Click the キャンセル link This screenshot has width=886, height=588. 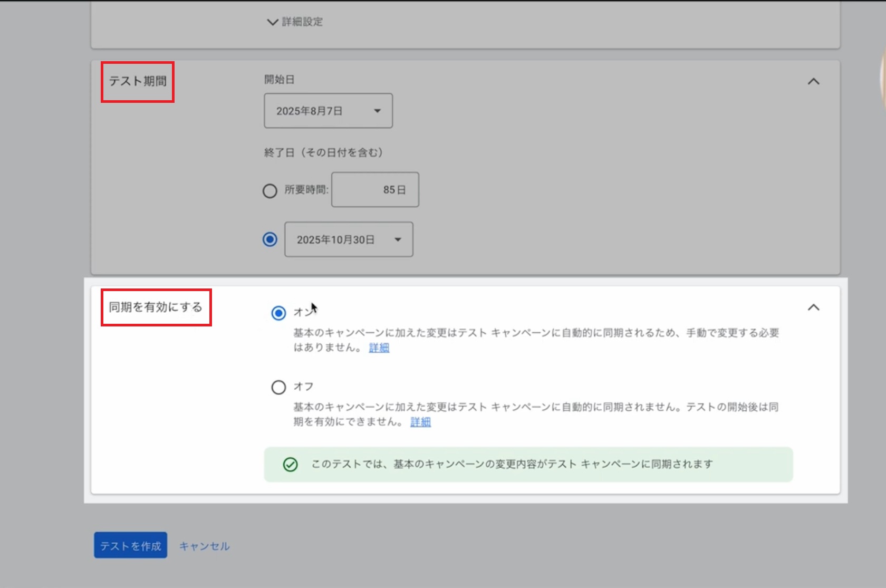[x=204, y=546]
